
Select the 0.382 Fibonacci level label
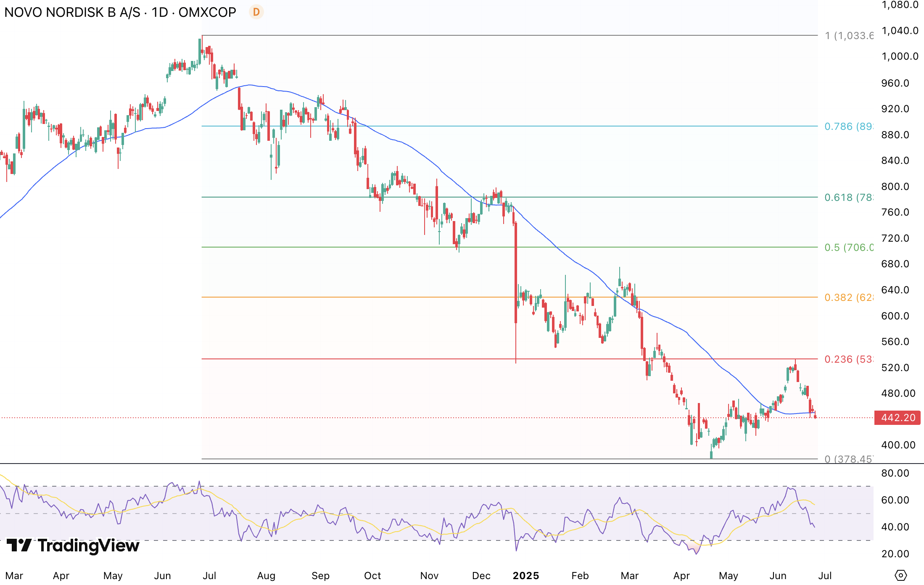[x=848, y=298]
